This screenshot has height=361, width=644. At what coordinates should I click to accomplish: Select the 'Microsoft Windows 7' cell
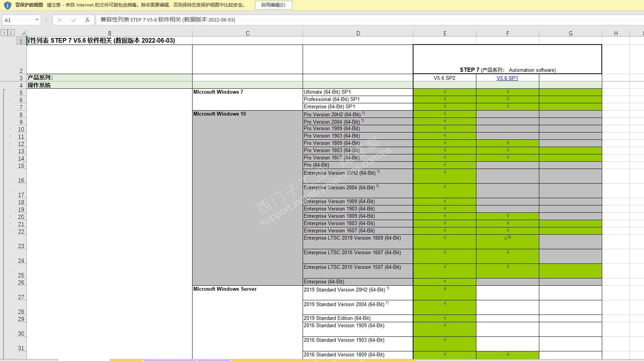pos(247,99)
